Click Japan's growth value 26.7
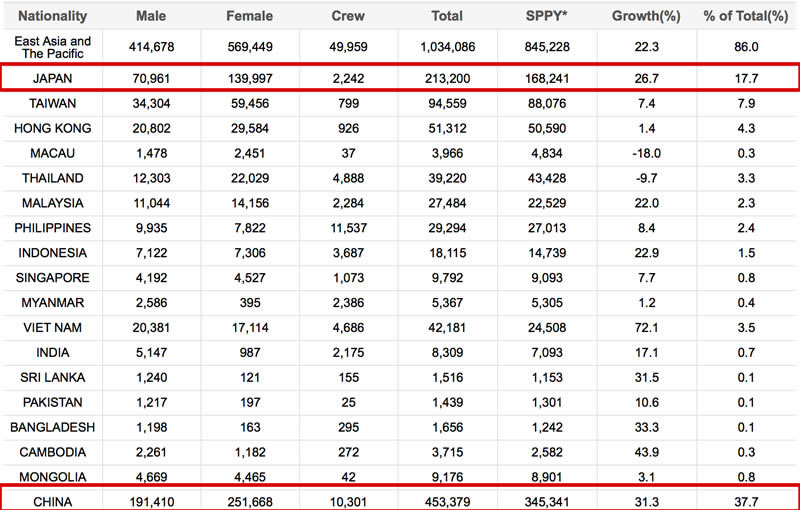 tap(646, 79)
